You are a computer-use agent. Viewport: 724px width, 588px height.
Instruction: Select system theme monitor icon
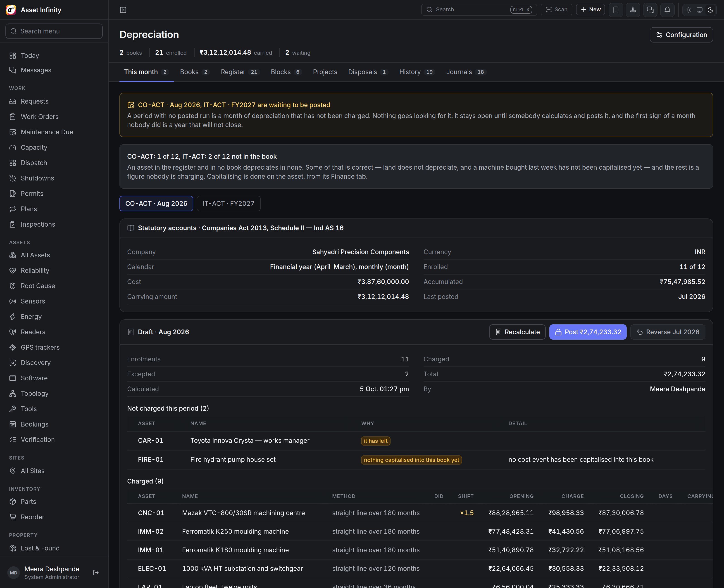pos(699,10)
